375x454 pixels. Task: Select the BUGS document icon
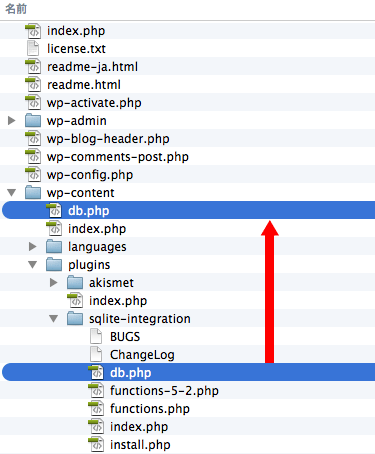(96, 337)
